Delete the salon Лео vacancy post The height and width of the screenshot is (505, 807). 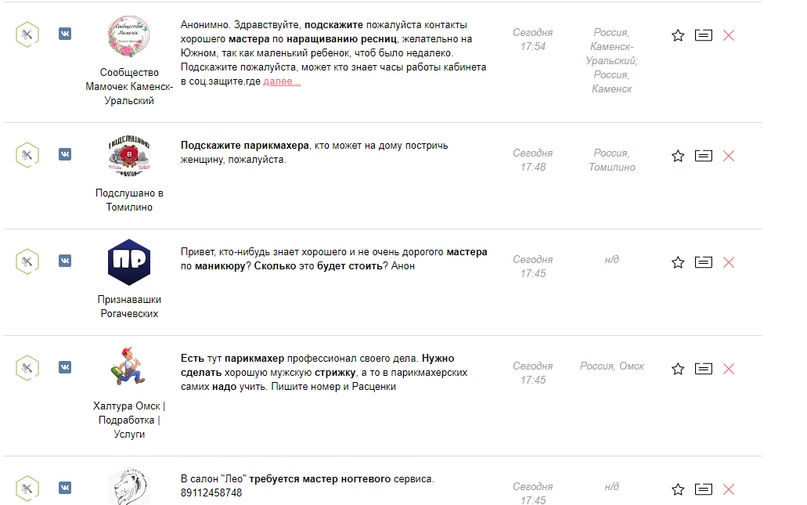click(x=728, y=490)
